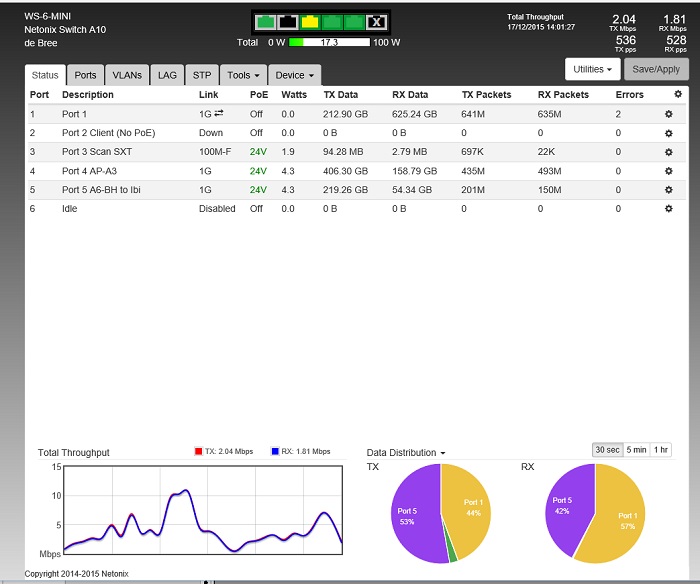Open the gear settings for Port 2 Client row
Viewport: 700px width, 584px height.
[x=668, y=133]
